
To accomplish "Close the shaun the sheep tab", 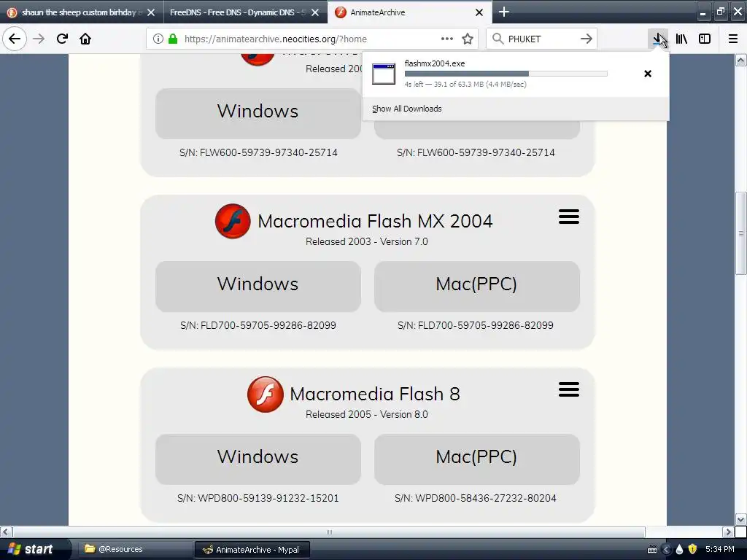I will pos(151,12).
